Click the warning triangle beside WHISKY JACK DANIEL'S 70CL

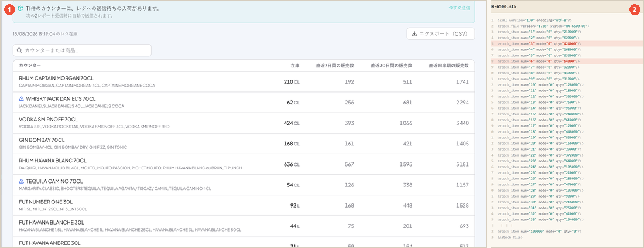pos(22,99)
